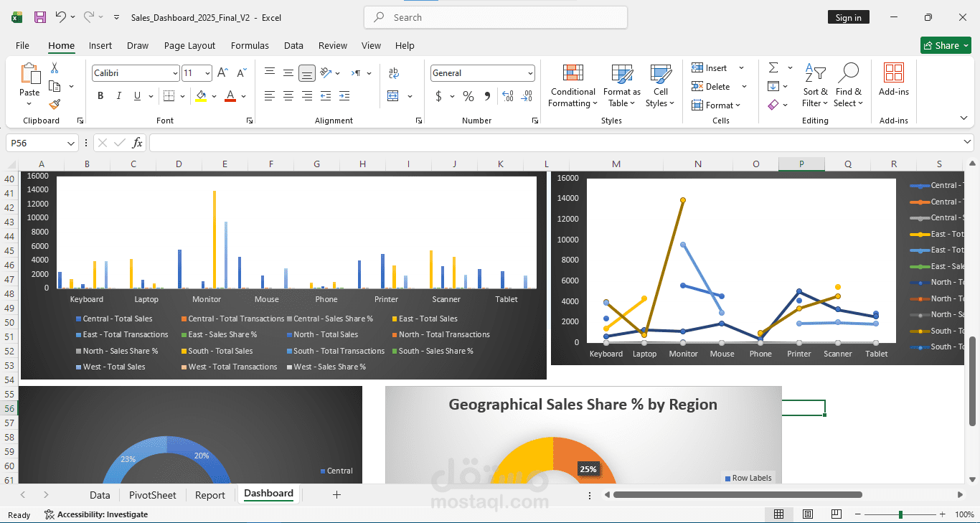
Task: Decrease font size with the smaller A icon
Action: (x=242, y=73)
